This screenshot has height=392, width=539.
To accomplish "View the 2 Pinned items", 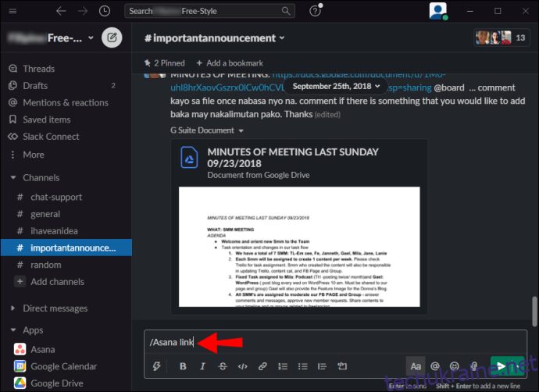I will (x=164, y=63).
